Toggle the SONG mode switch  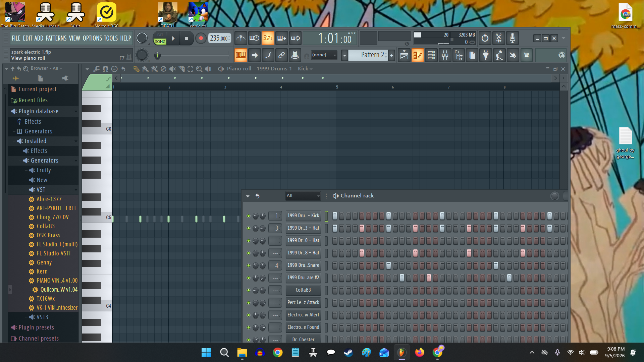[160, 42]
